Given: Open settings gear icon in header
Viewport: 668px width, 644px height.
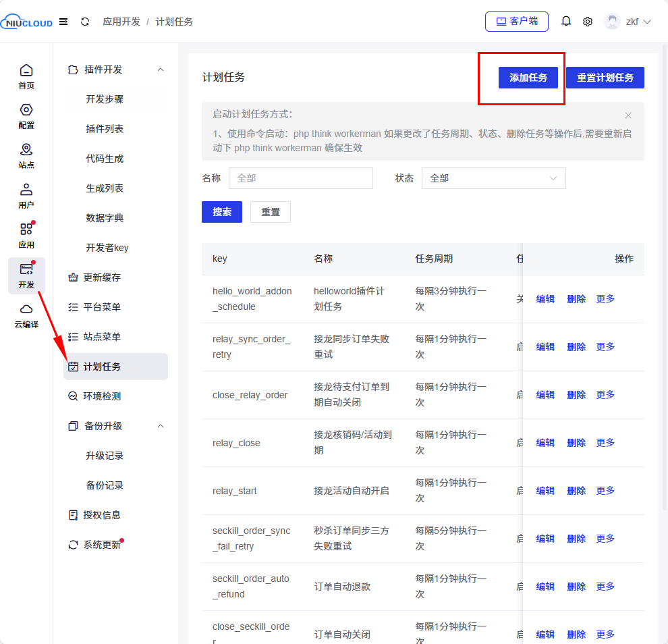Looking at the screenshot, I should (588, 22).
